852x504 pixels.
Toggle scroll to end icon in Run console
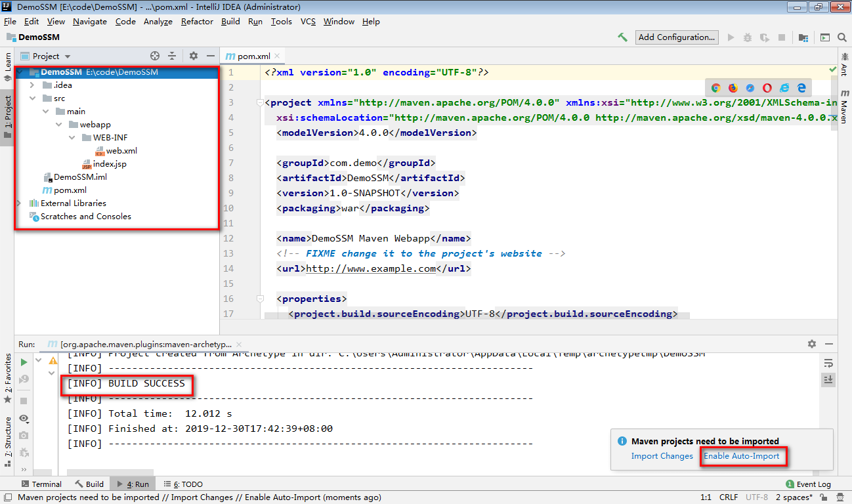pyautogui.click(x=828, y=380)
